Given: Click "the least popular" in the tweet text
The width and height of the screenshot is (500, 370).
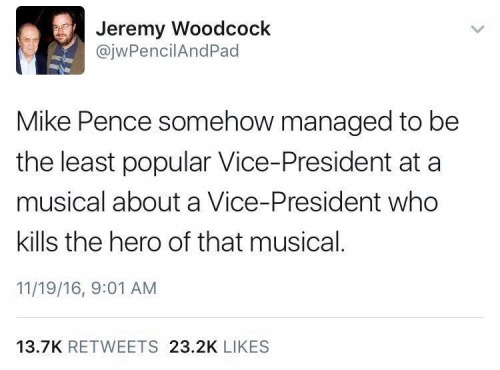Looking at the screenshot, I should pyautogui.click(x=114, y=163).
